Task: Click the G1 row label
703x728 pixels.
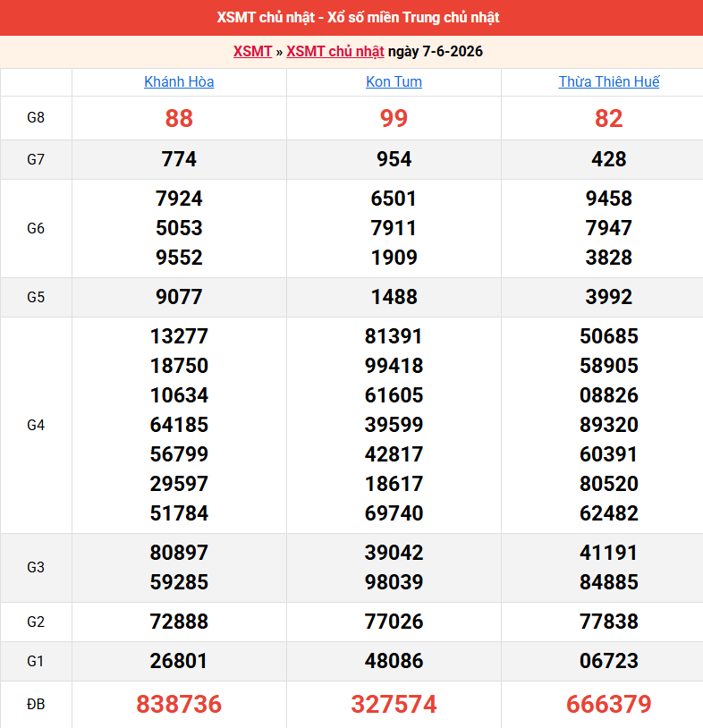Action: point(36,661)
